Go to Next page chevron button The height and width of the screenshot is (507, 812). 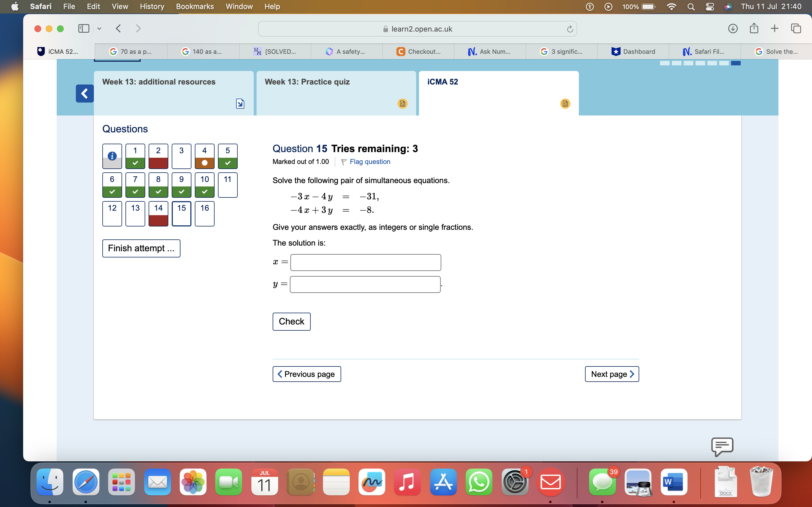pyautogui.click(x=612, y=374)
